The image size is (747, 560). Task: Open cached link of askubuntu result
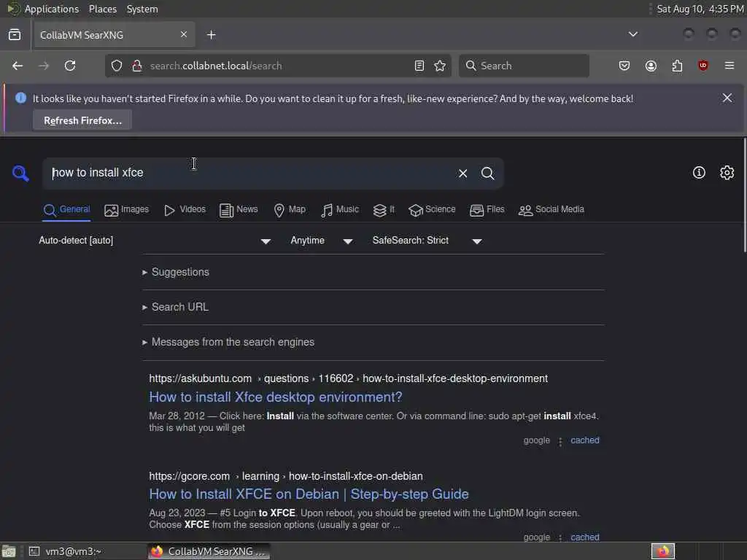coord(584,440)
